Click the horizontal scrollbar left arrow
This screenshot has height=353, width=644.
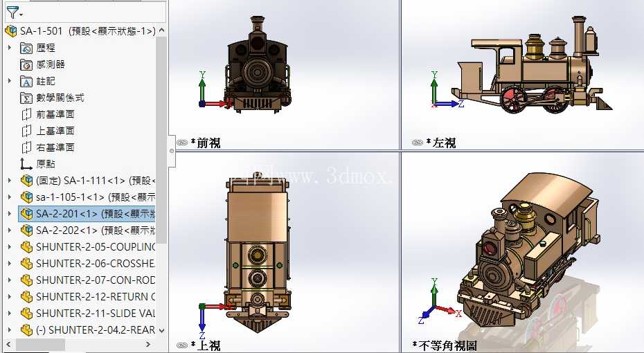pos(8,345)
